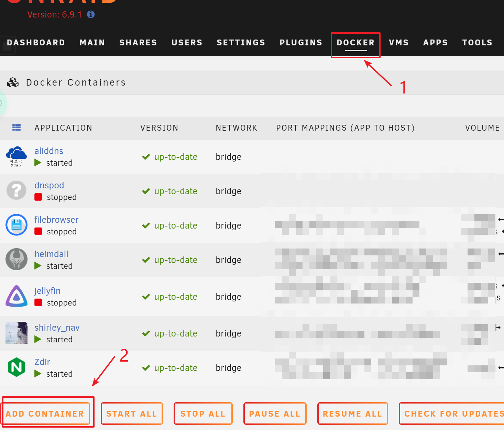Screen dimensions: 504x430
Task: Select the Docker tab
Action: pyautogui.click(x=355, y=43)
